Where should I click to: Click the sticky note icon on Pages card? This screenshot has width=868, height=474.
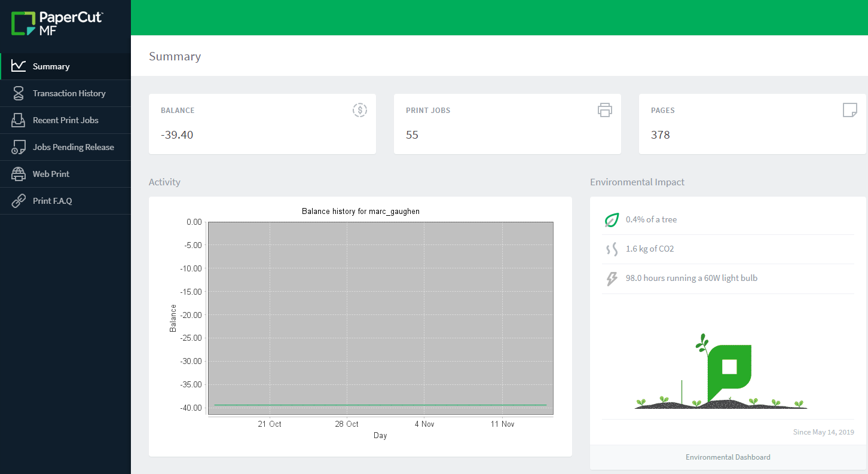(849, 110)
